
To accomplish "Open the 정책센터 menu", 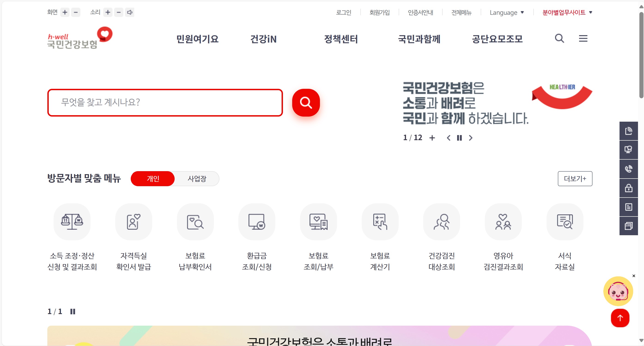I will (341, 39).
